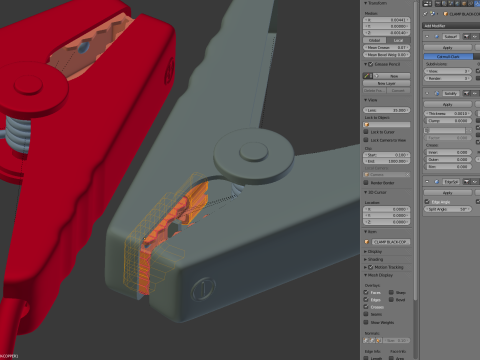The image size is (480, 360).
Task: Enable Show Weights checkbox
Action: (x=366, y=322)
